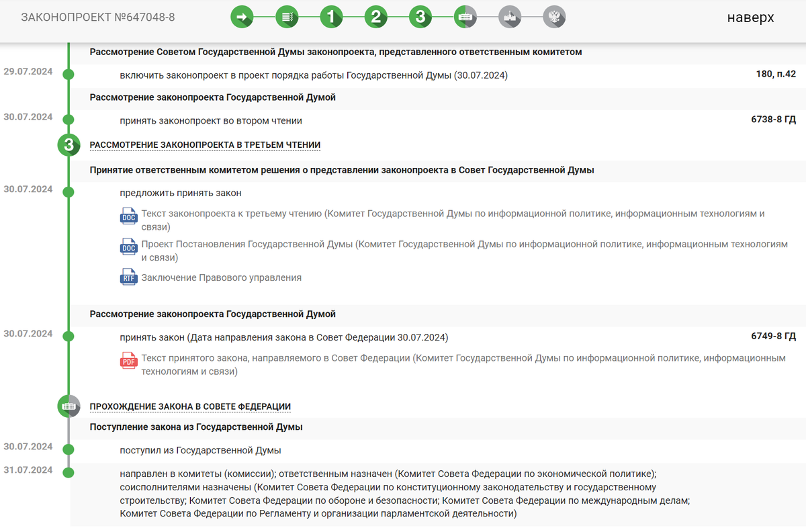Select header title 'Законопроект №647048-8'
This screenshot has height=532, width=806.
pos(98,17)
